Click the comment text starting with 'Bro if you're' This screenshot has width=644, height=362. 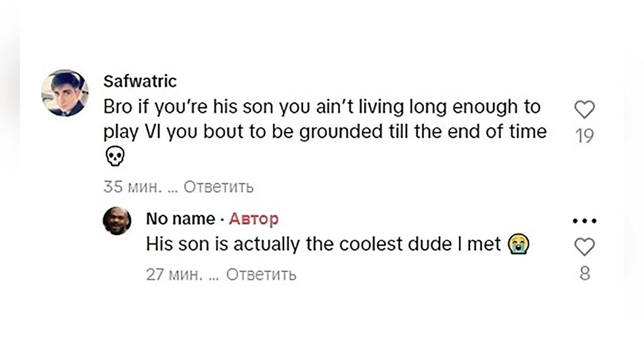322,119
